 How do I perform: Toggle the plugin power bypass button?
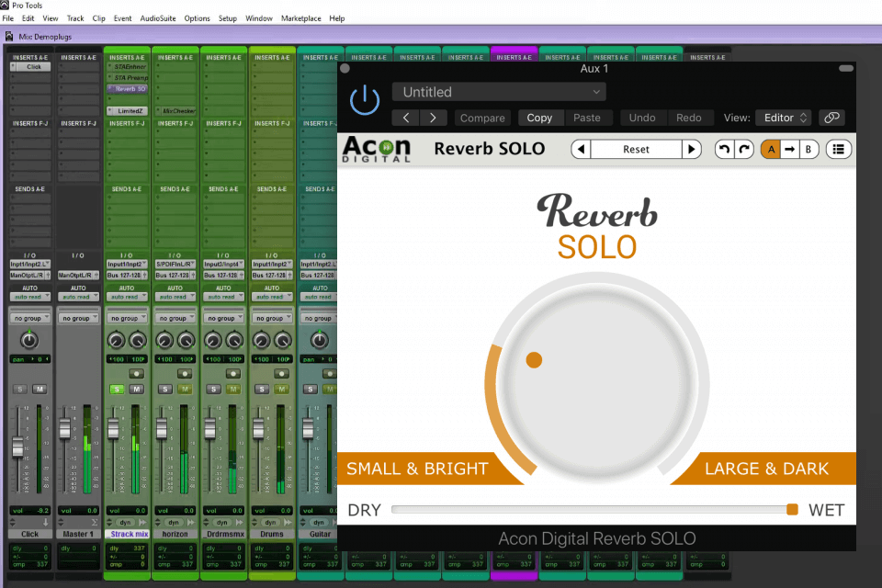pos(365,99)
